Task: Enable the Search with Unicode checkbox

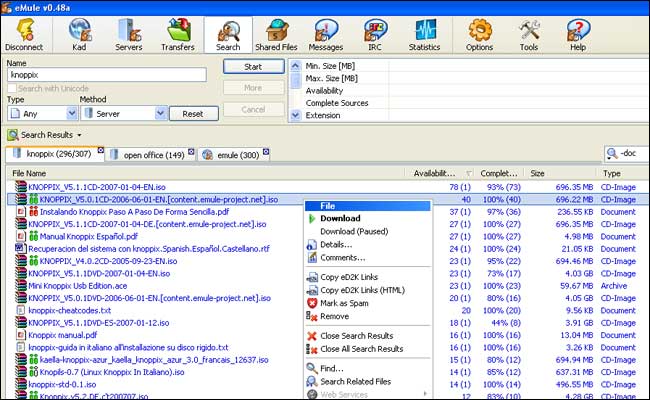Action: [12, 89]
